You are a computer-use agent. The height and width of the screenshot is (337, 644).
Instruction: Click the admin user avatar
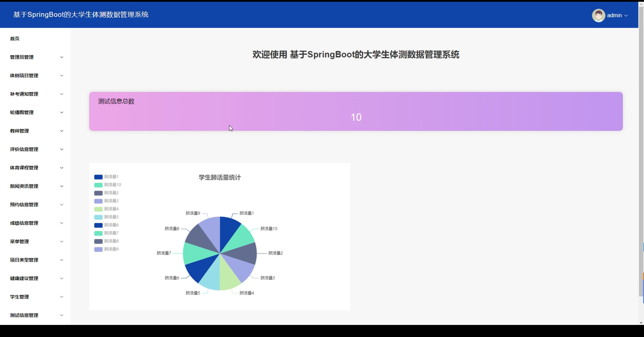click(598, 15)
